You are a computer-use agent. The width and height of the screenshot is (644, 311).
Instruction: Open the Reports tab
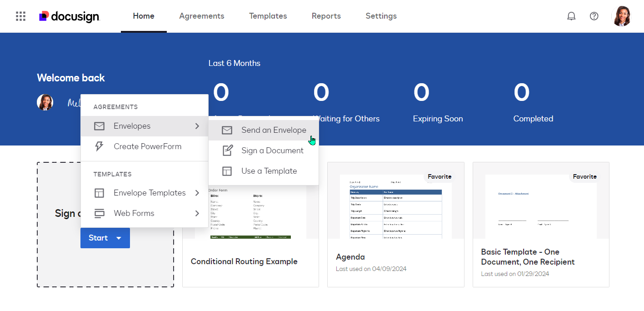[326, 16]
